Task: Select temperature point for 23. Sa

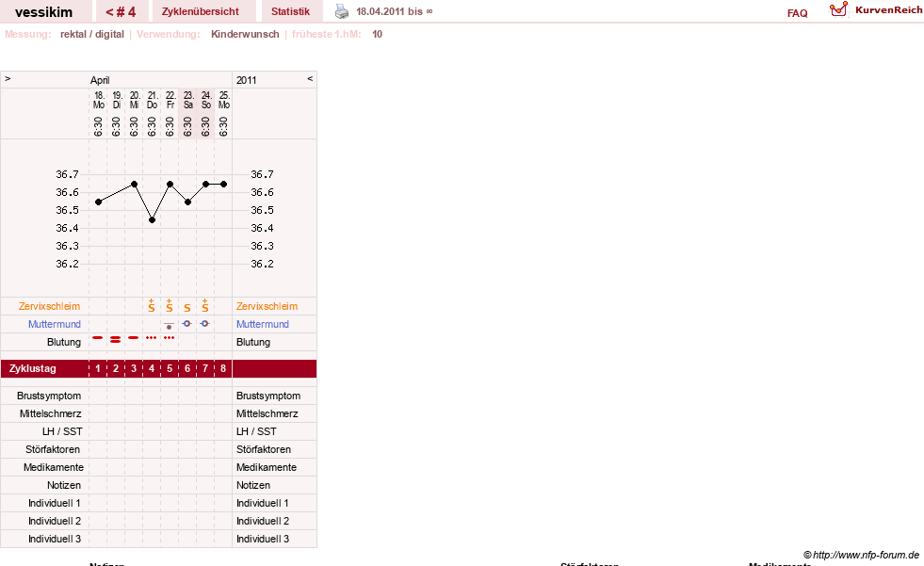Action: (188, 202)
